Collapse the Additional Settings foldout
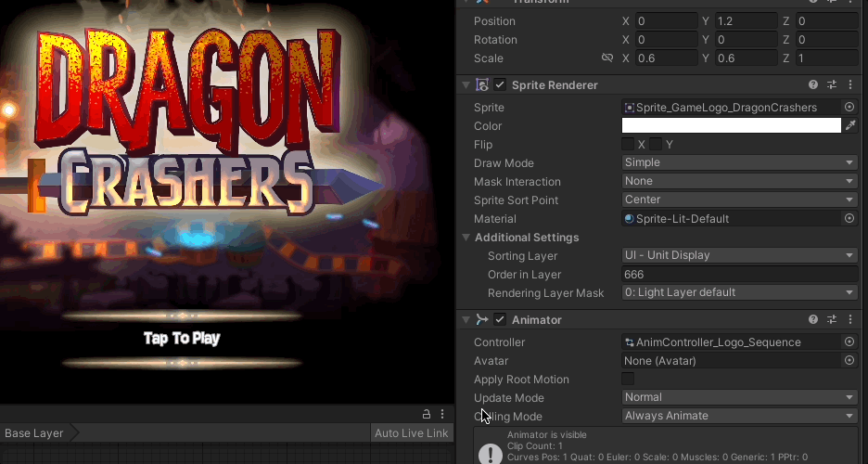 466,237
